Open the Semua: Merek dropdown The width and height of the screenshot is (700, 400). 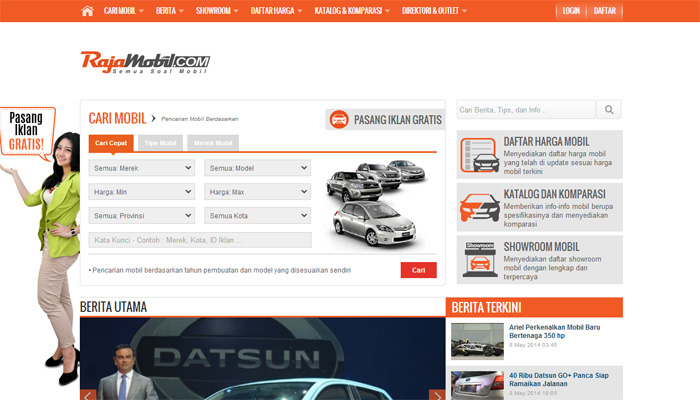pyautogui.click(x=142, y=168)
